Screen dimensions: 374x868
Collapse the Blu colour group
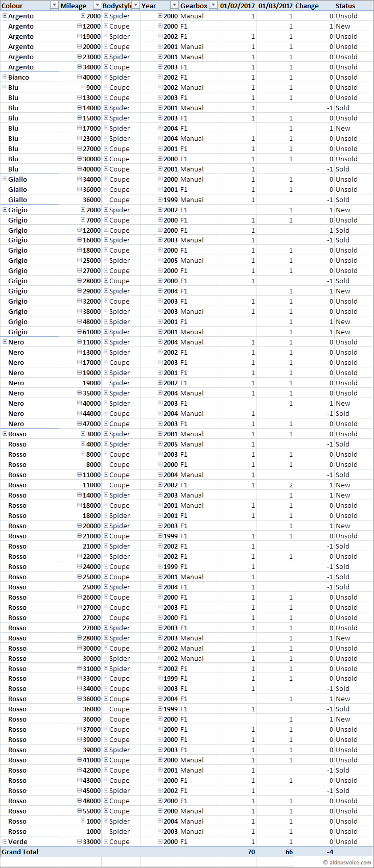coord(5,87)
